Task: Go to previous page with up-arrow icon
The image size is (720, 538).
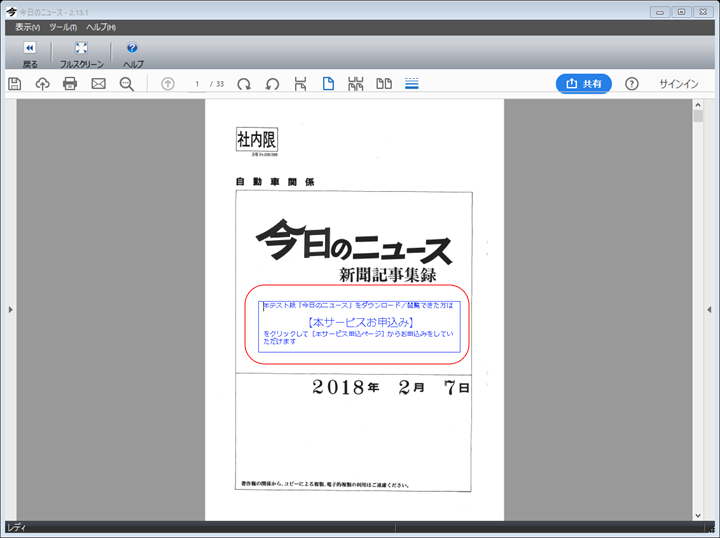Action: [x=167, y=84]
